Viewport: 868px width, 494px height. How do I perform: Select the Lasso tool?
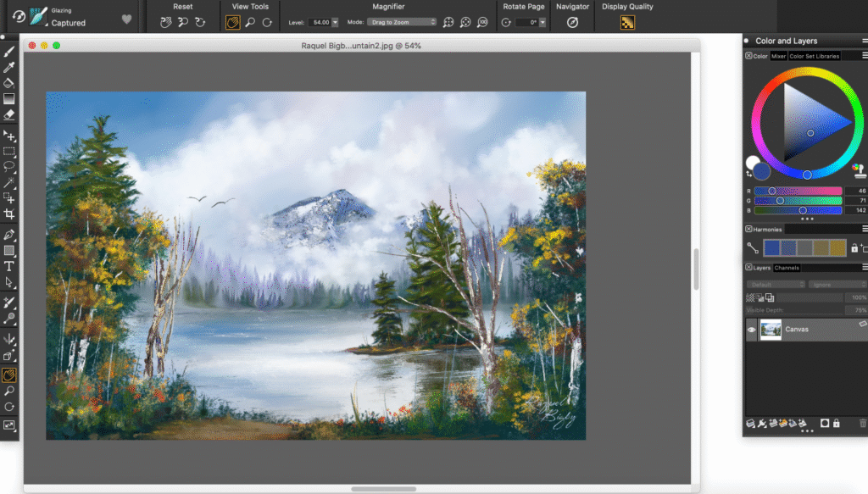click(x=8, y=167)
